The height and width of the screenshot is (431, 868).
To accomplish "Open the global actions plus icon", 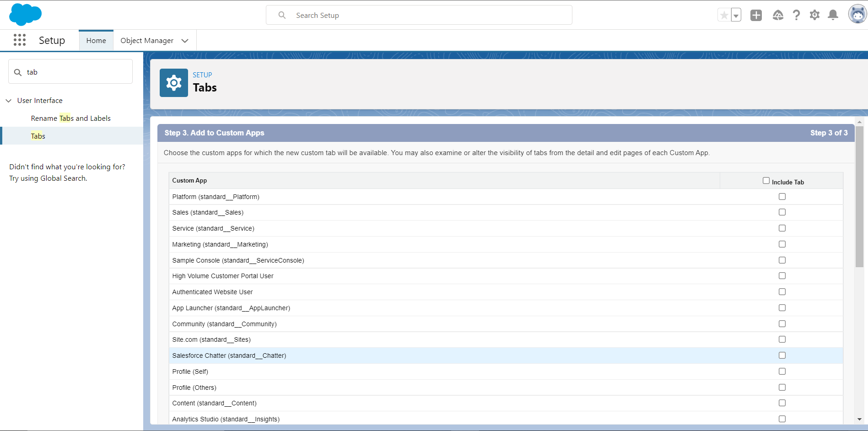I will coord(756,16).
